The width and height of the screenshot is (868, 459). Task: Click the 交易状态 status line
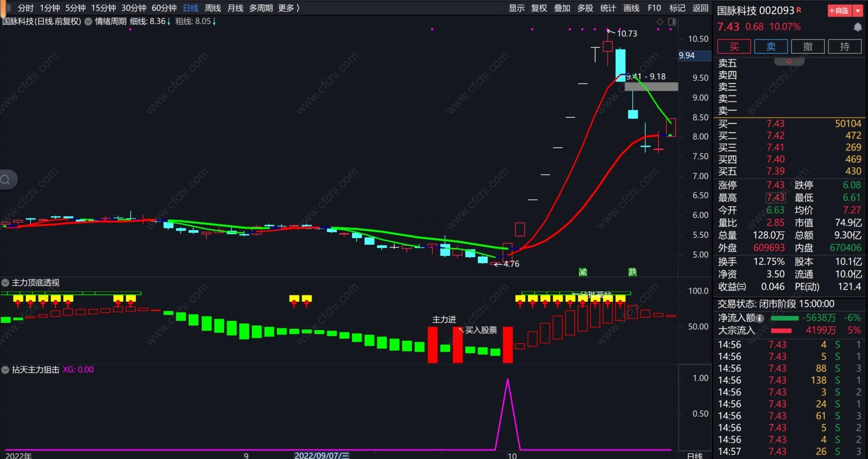pyautogui.click(x=776, y=304)
